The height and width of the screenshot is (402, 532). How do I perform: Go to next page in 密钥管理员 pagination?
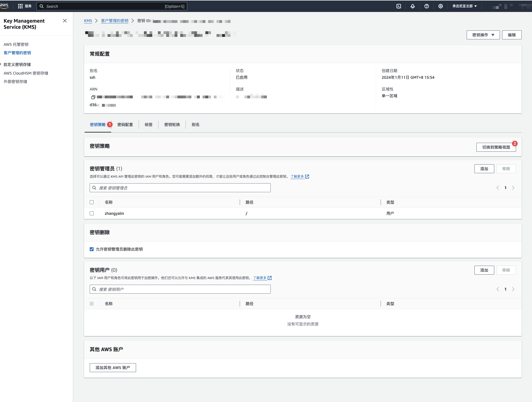click(513, 188)
